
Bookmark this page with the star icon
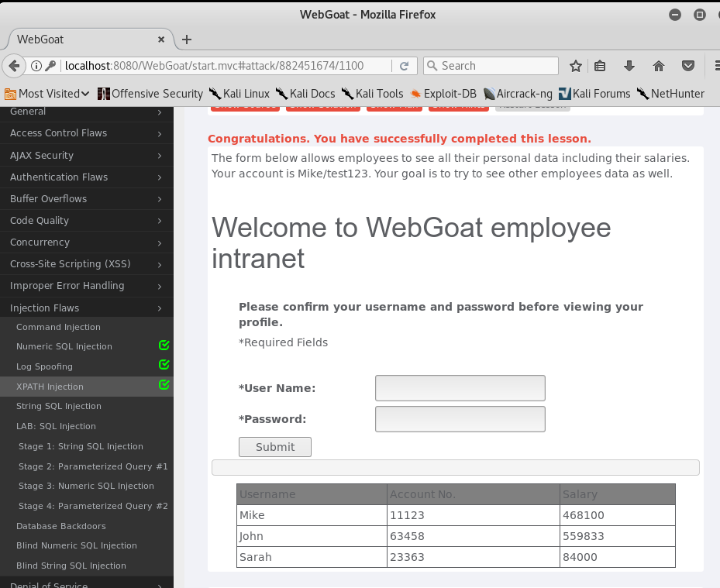575,66
